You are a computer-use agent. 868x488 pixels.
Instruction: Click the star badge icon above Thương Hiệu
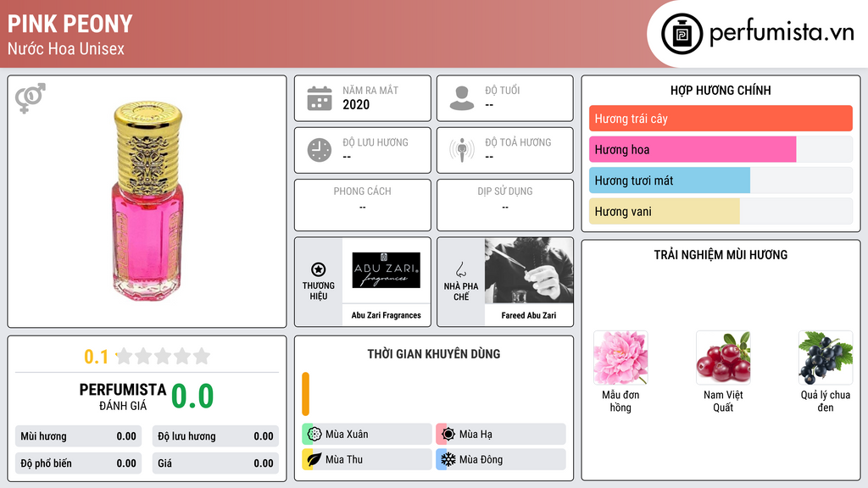click(x=319, y=269)
